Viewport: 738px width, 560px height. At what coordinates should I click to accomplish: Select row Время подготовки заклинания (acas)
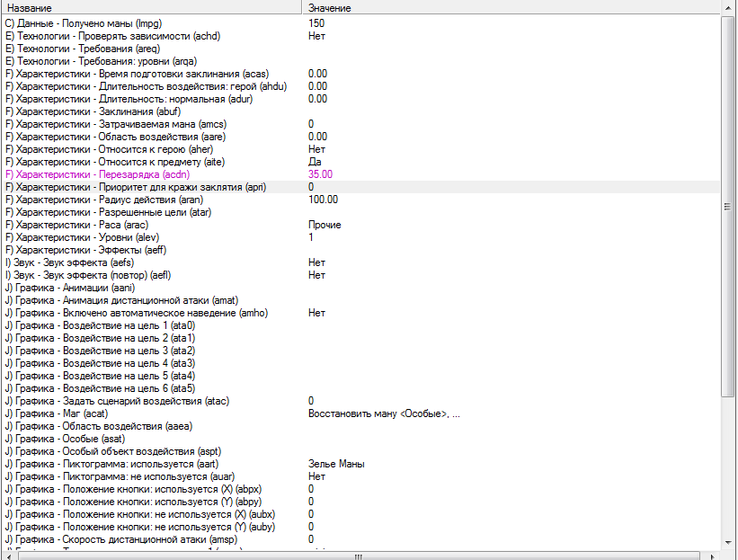coord(361,74)
